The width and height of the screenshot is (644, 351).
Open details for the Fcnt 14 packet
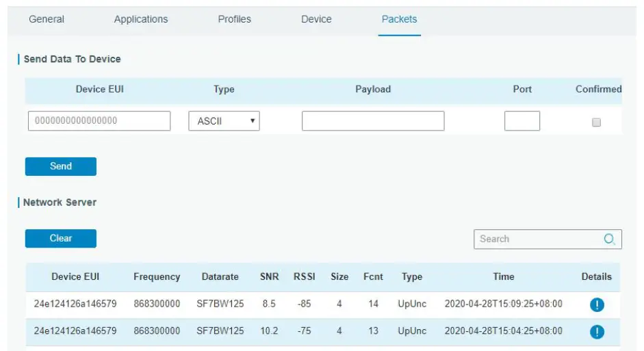(x=597, y=304)
